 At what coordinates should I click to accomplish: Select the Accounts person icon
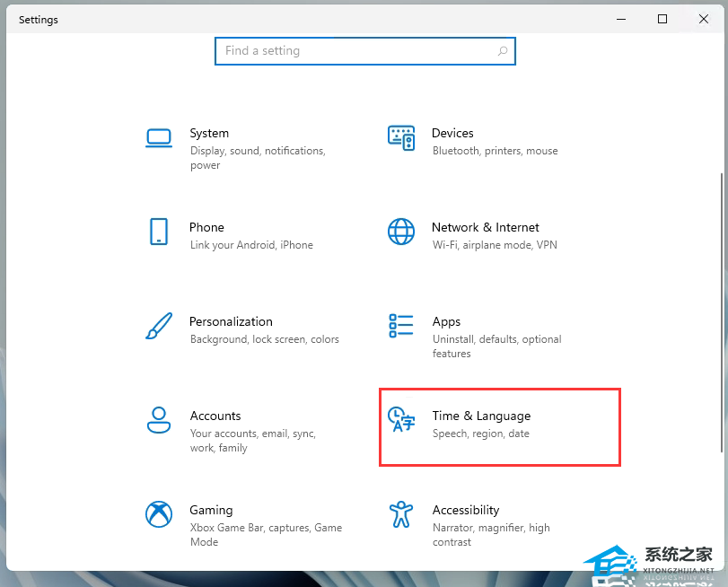pos(159,420)
